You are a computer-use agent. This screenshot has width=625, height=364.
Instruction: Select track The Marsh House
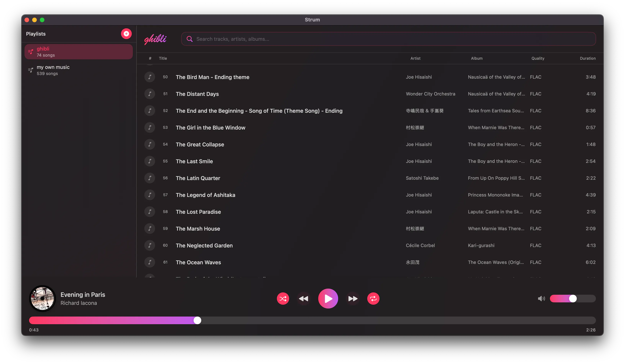click(x=198, y=229)
